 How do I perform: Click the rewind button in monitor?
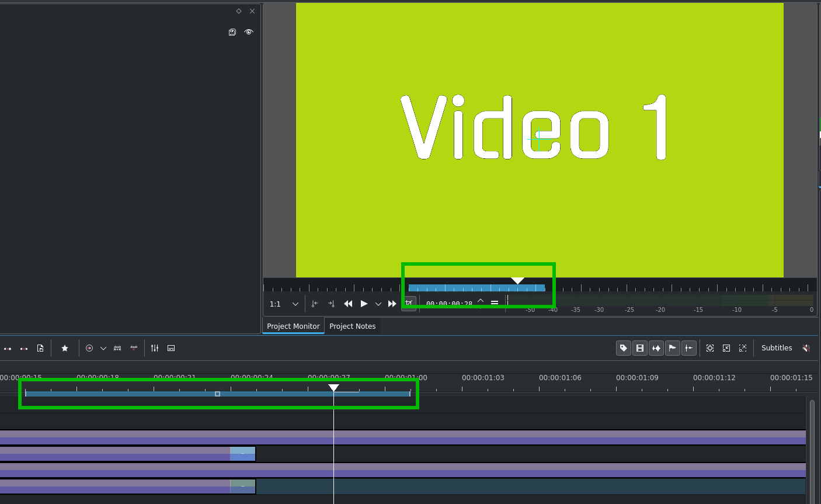tap(348, 304)
